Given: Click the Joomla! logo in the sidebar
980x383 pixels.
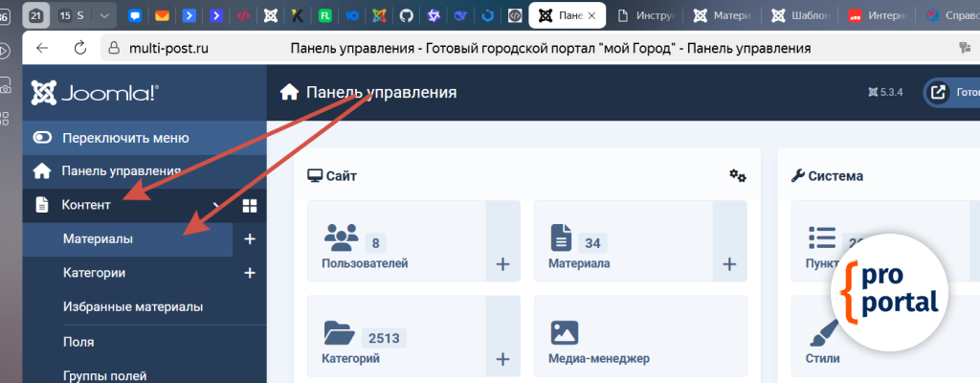Looking at the screenshot, I should coord(96,93).
